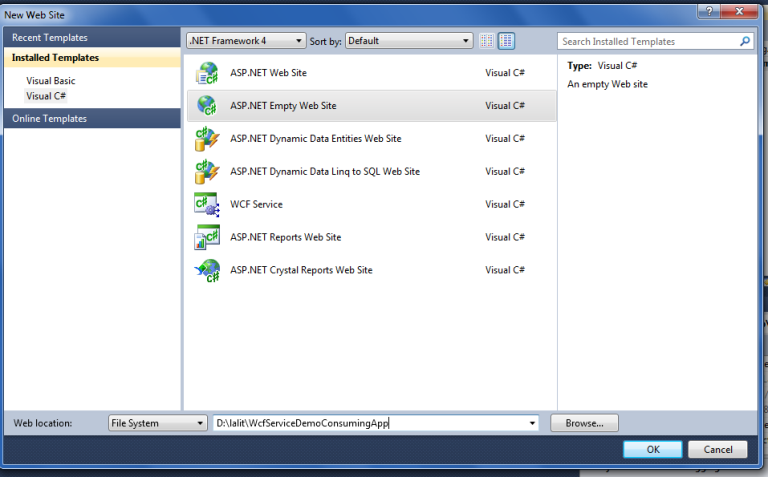Image resolution: width=768 pixels, height=477 pixels.
Task: Select Visual C# in the template tree
Action: point(46,96)
